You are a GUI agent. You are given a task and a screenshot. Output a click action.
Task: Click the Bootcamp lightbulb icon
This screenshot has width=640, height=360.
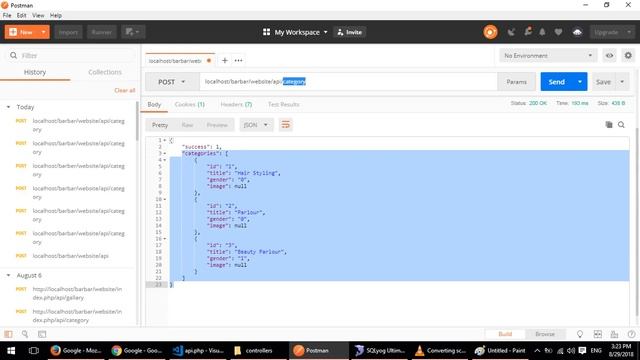coord(580,334)
